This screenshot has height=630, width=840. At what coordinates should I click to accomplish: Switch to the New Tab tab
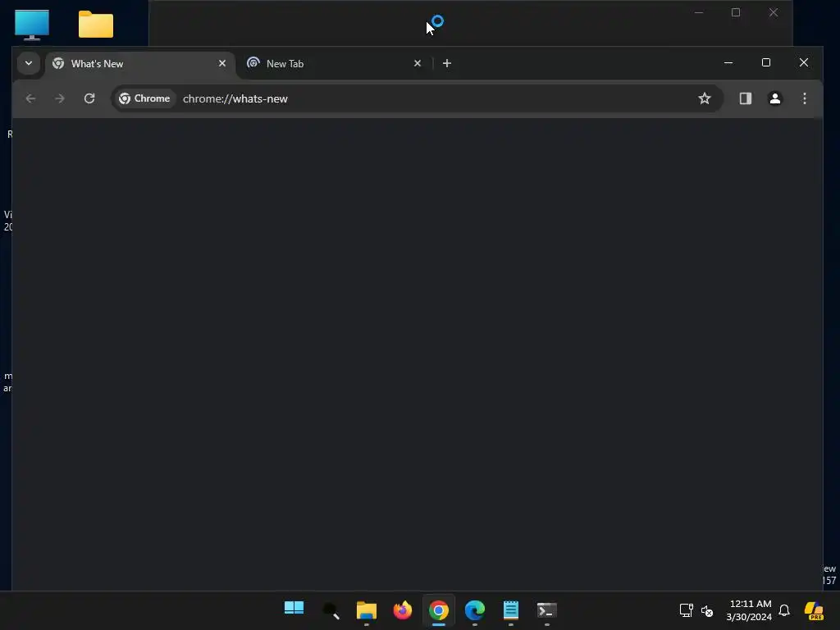333,64
